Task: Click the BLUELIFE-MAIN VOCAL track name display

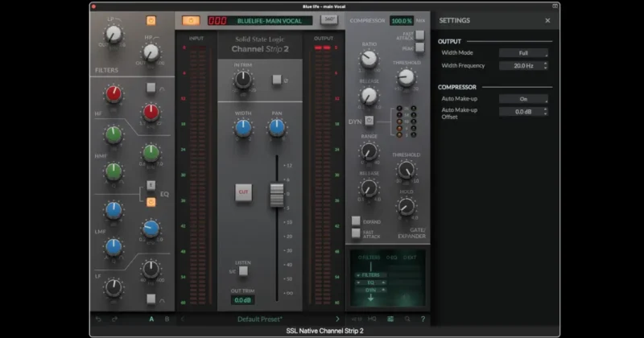Action: [270, 21]
